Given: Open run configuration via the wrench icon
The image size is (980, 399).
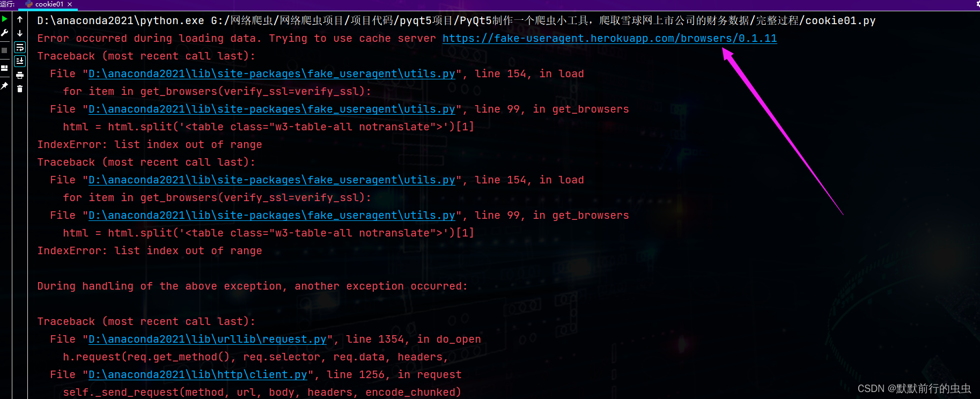Looking at the screenshot, I should coord(5,33).
